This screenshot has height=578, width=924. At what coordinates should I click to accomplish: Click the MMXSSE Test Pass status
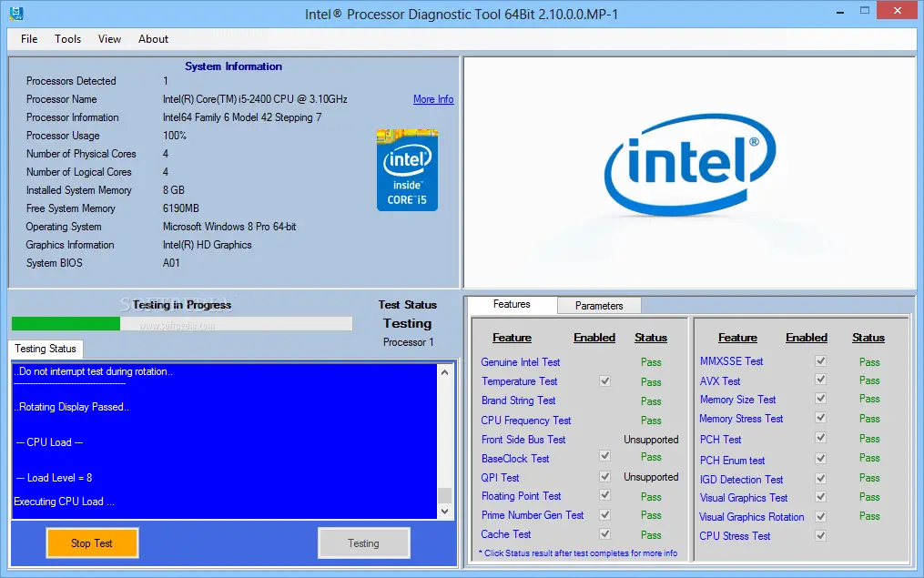click(x=869, y=362)
